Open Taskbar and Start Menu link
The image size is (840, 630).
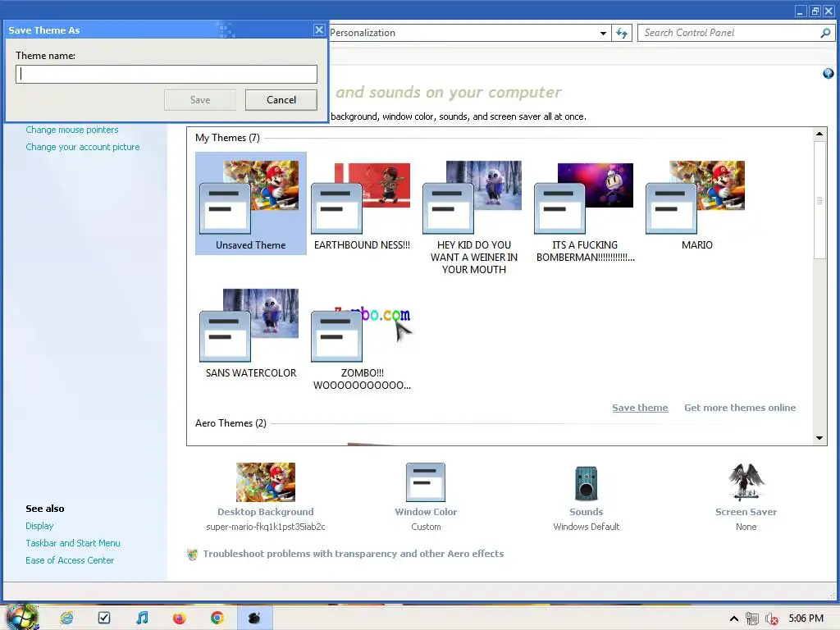pyautogui.click(x=73, y=543)
